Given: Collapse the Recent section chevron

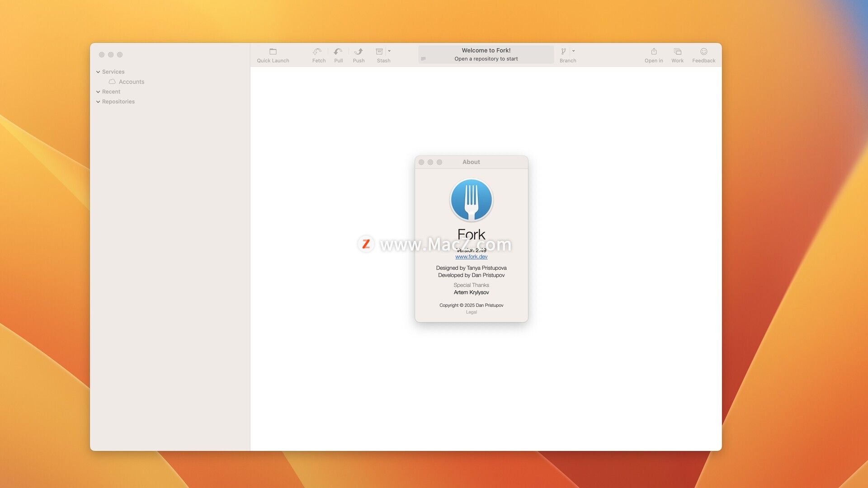Looking at the screenshot, I should pyautogui.click(x=98, y=92).
